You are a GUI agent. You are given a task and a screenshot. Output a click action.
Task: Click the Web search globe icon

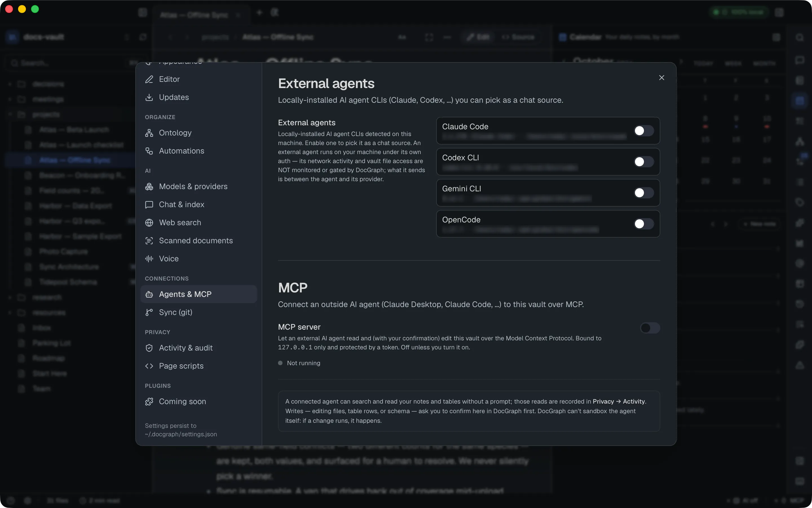pyautogui.click(x=149, y=223)
